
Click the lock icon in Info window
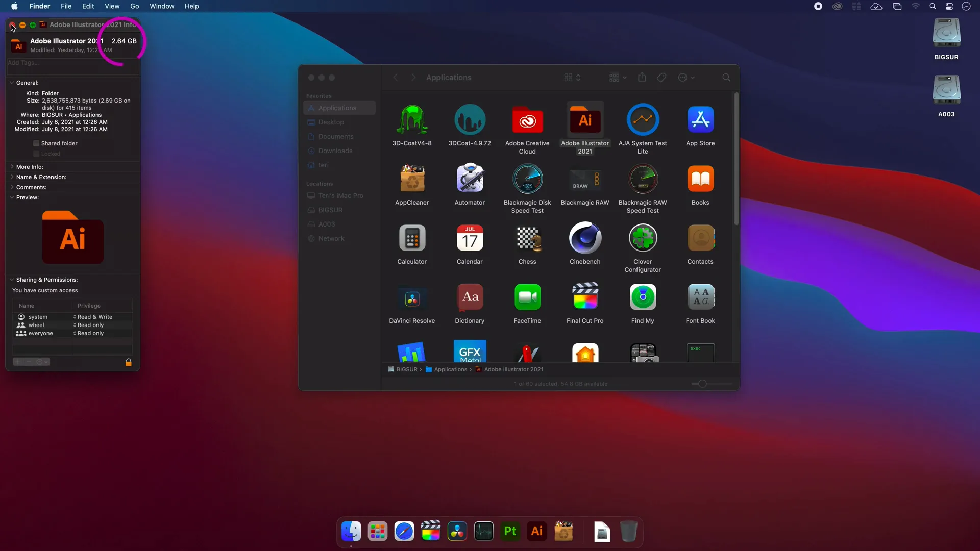coord(129,362)
